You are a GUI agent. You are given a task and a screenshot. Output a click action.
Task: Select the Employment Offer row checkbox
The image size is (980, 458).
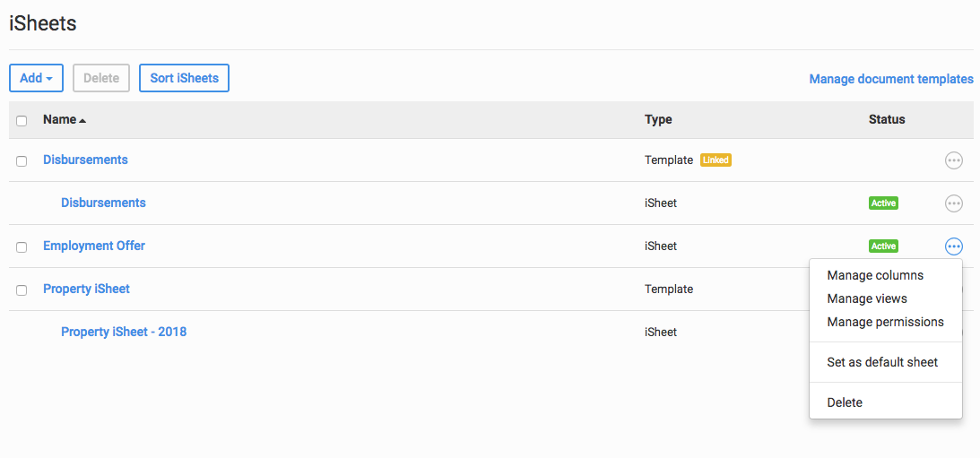point(22,247)
